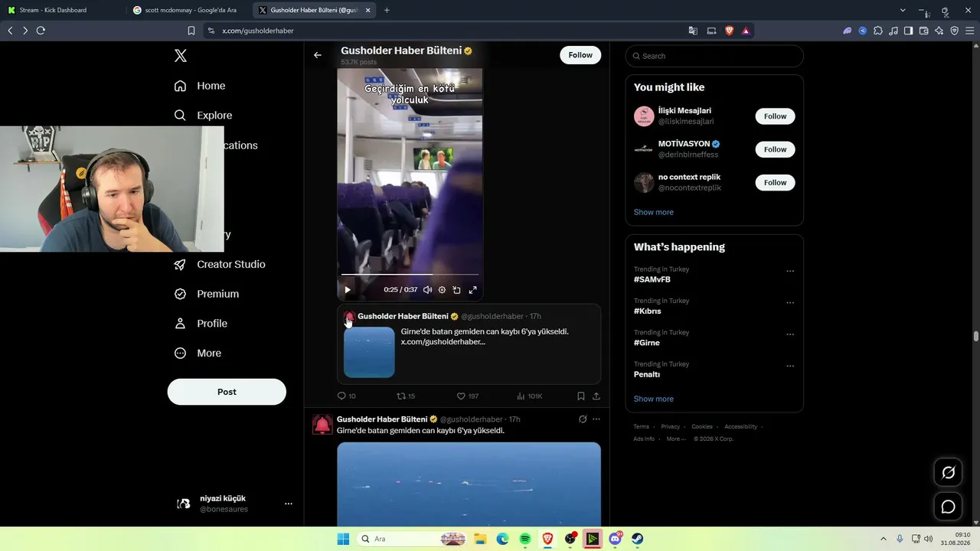Expand the video to fullscreen
The height and width of the screenshot is (551, 980).
pyautogui.click(x=472, y=290)
